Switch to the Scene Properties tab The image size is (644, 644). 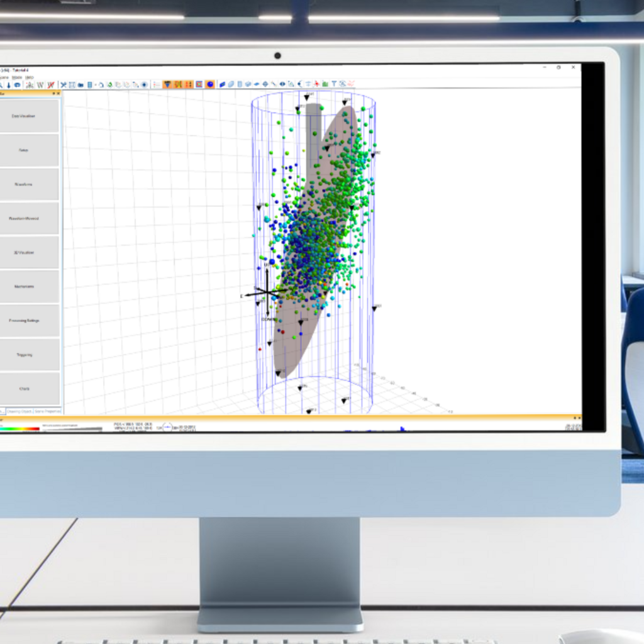pos(48,411)
